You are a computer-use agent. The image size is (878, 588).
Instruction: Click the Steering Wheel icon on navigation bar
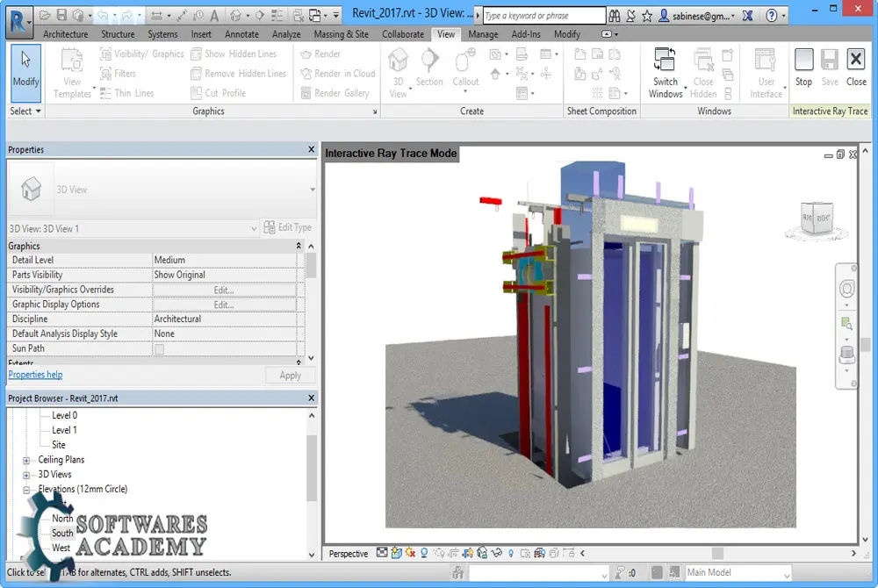(847, 290)
